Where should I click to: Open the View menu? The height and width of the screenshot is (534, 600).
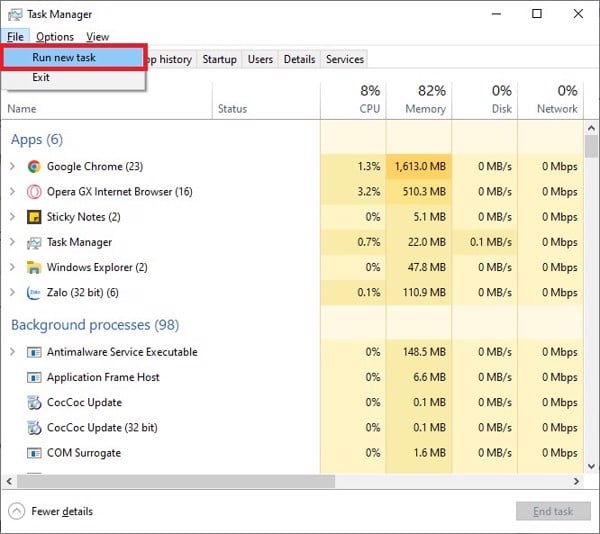pos(98,37)
